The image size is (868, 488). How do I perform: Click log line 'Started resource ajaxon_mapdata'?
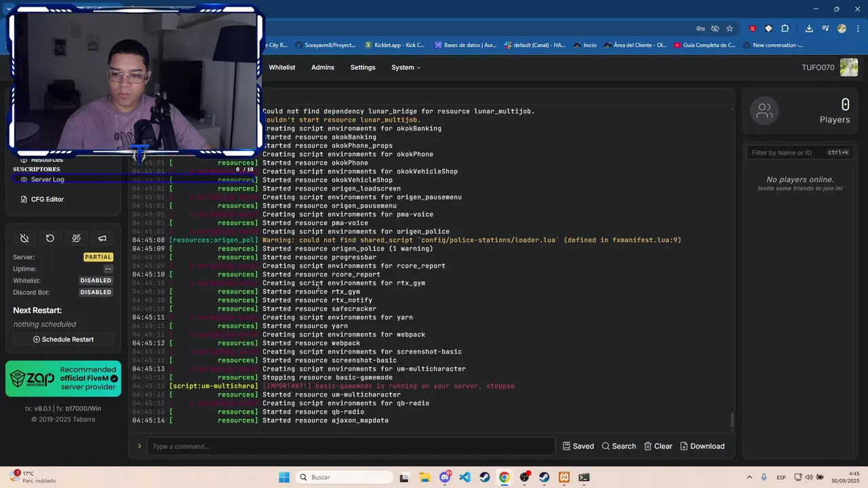(x=325, y=420)
